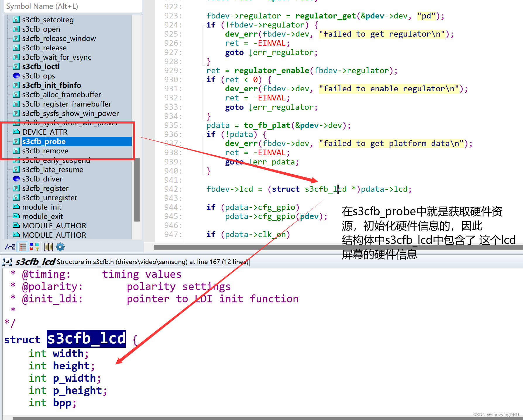Click bpp member in struct
523x420 pixels.
(62, 403)
